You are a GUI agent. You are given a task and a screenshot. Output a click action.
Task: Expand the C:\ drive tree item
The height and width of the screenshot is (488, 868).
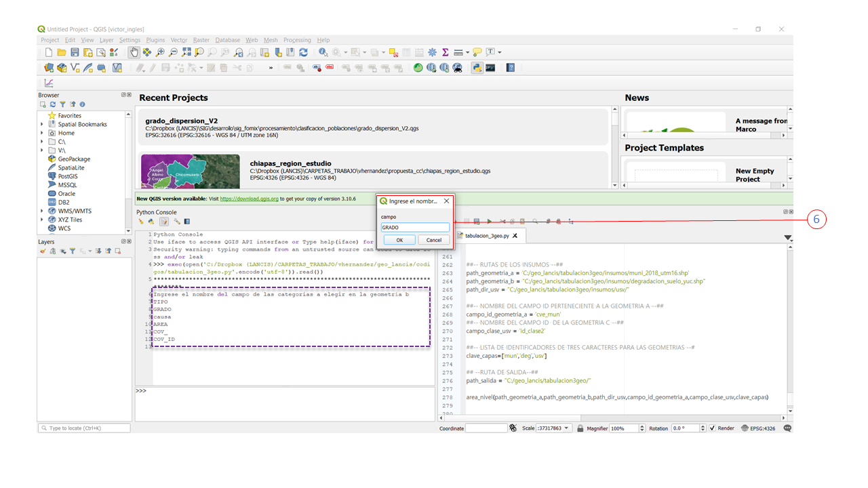42,142
